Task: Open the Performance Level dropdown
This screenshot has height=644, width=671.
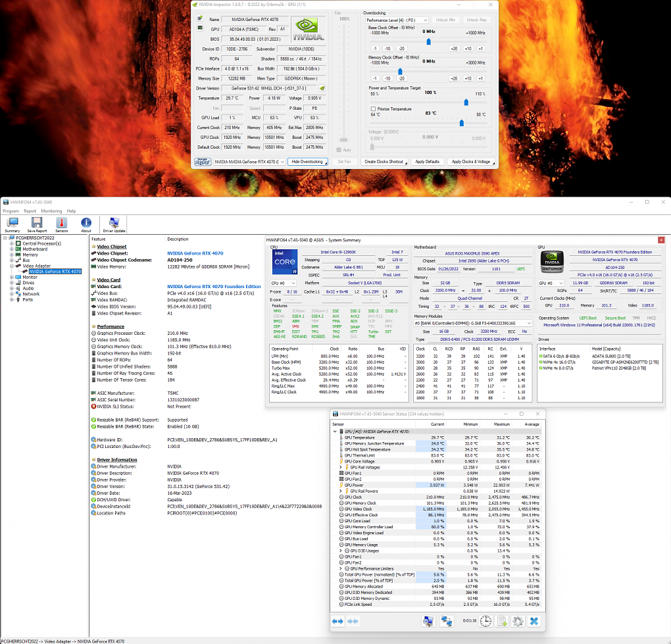Action: (x=397, y=20)
